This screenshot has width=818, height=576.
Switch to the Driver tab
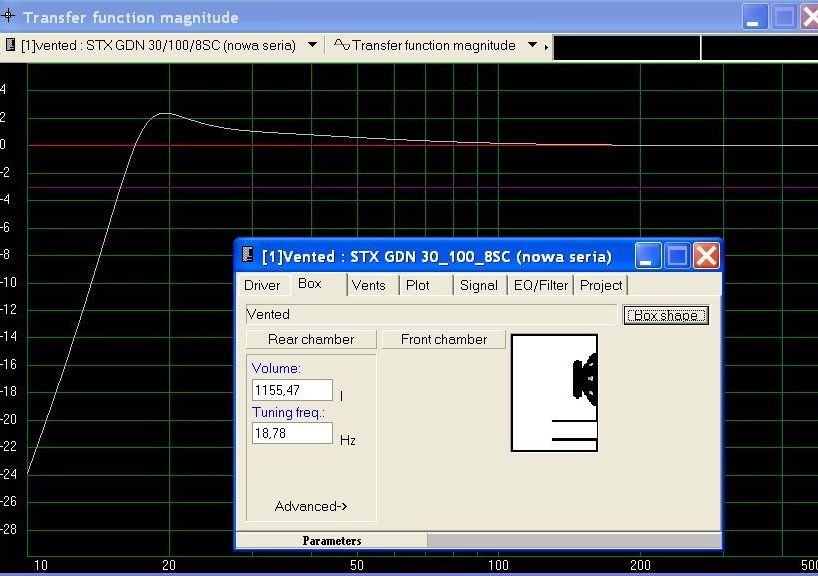262,285
